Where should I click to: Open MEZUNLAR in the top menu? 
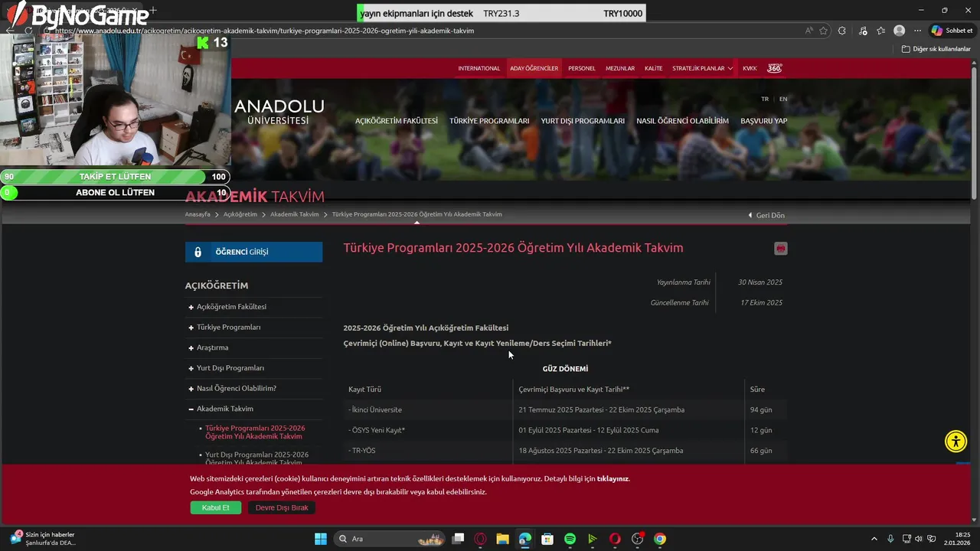pos(620,68)
